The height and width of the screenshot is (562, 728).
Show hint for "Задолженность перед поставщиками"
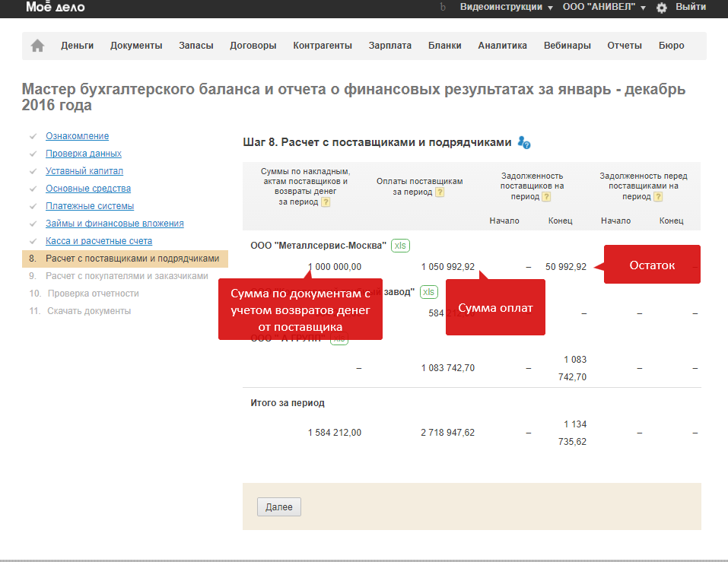click(658, 197)
